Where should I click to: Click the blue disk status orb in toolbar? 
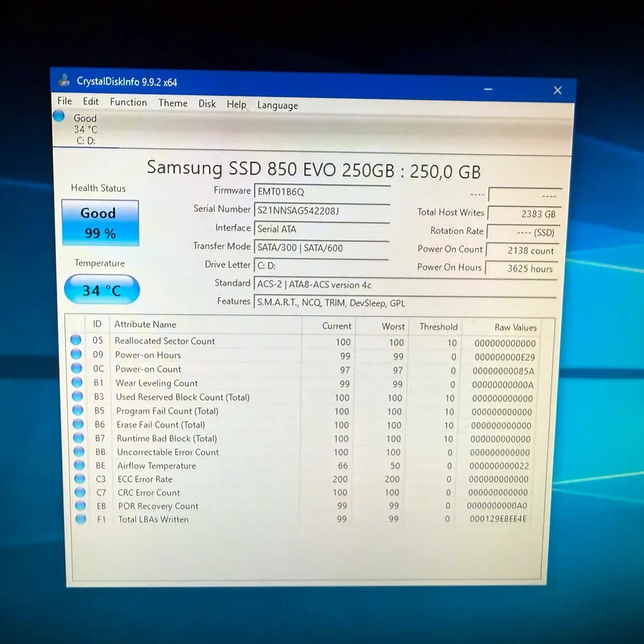59,116
